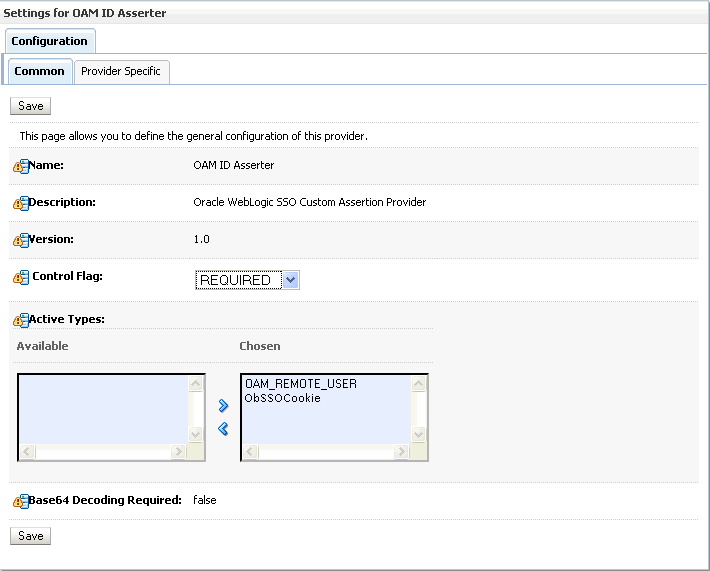
Task: Click the icon beside Control Flag
Action: (20, 277)
